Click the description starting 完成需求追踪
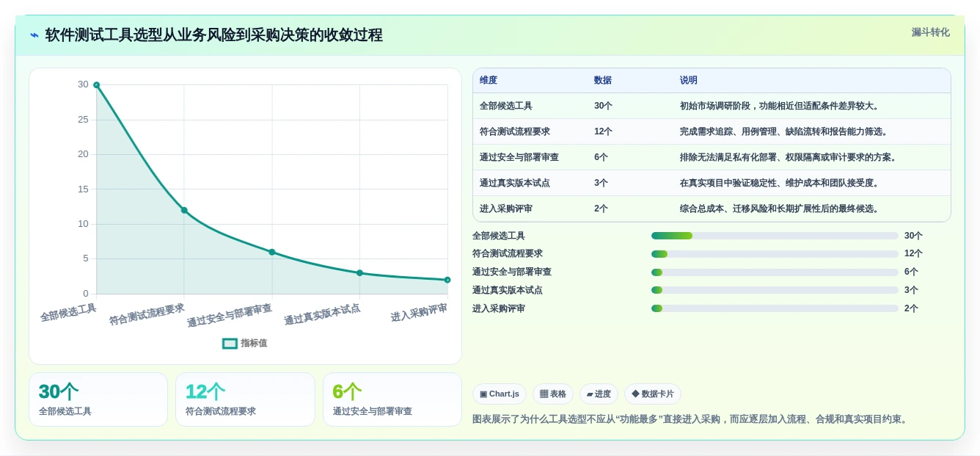980x456 pixels. click(784, 131)
